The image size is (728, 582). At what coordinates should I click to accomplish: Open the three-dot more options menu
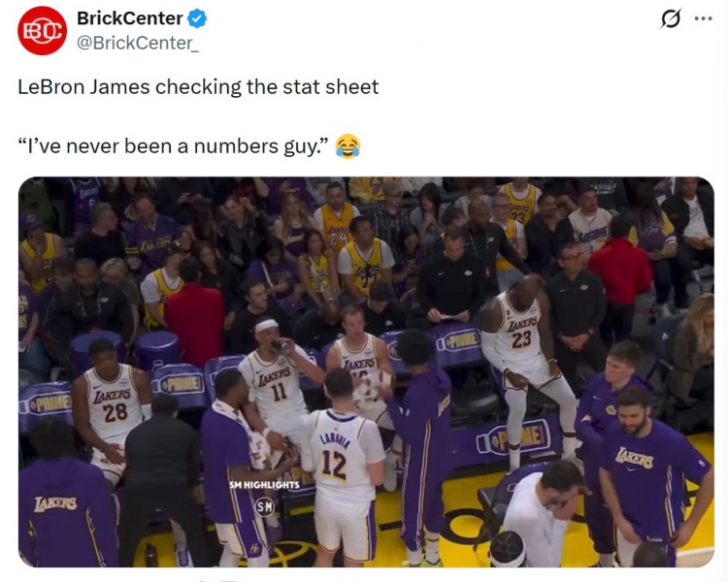pos(703,18)
